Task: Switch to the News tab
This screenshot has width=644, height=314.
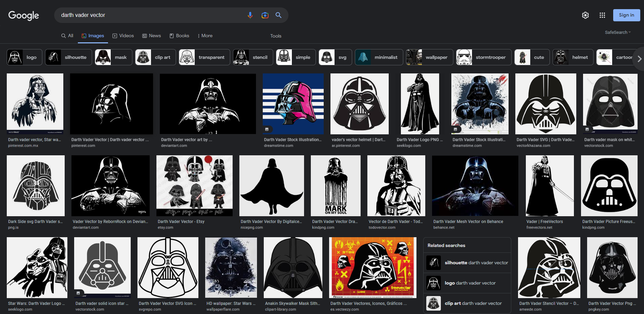Action: click(152, 36)
